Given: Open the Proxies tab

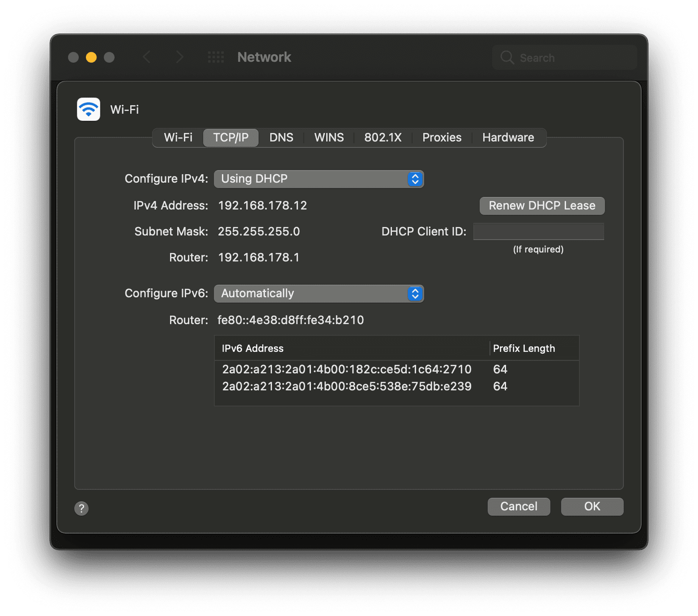Looking at the screenshot, I should point(441,137).
